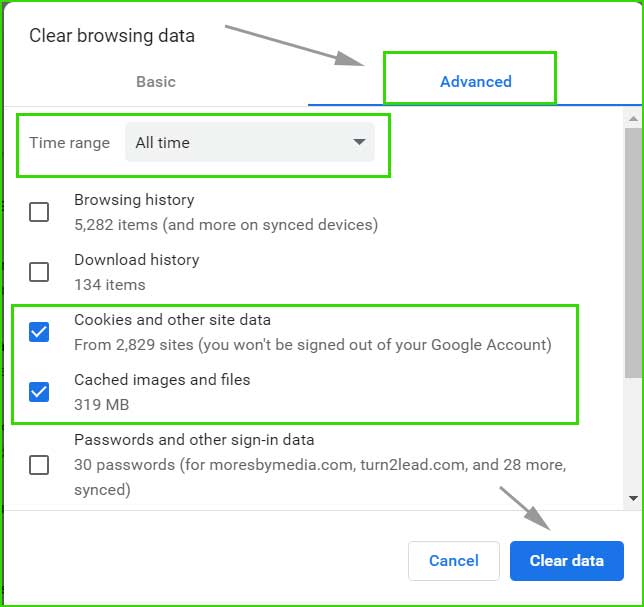The height and width of the screenshot is (607, 644).
Task: Uncheck Cached images and files
Action: (x=39, y=392)
